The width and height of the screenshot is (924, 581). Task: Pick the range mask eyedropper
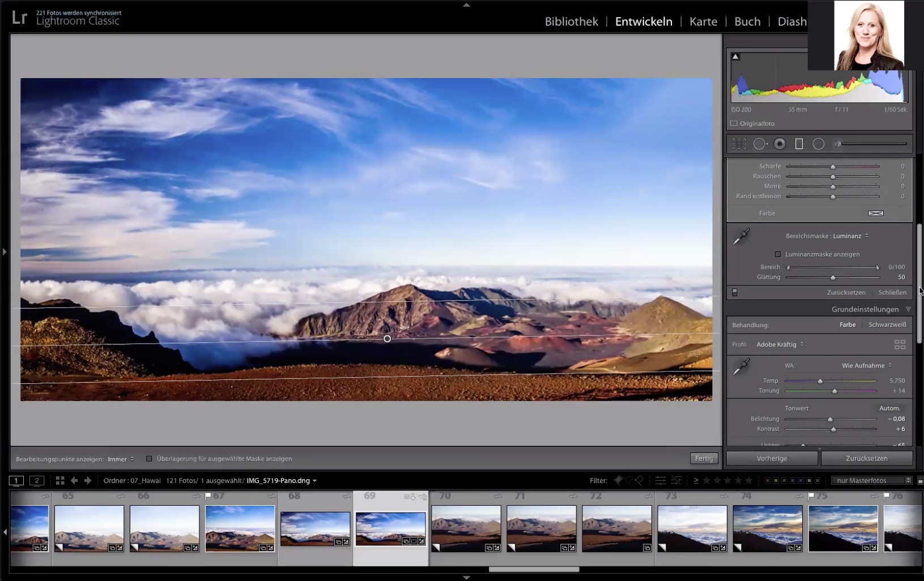click(x=741, y=237)
